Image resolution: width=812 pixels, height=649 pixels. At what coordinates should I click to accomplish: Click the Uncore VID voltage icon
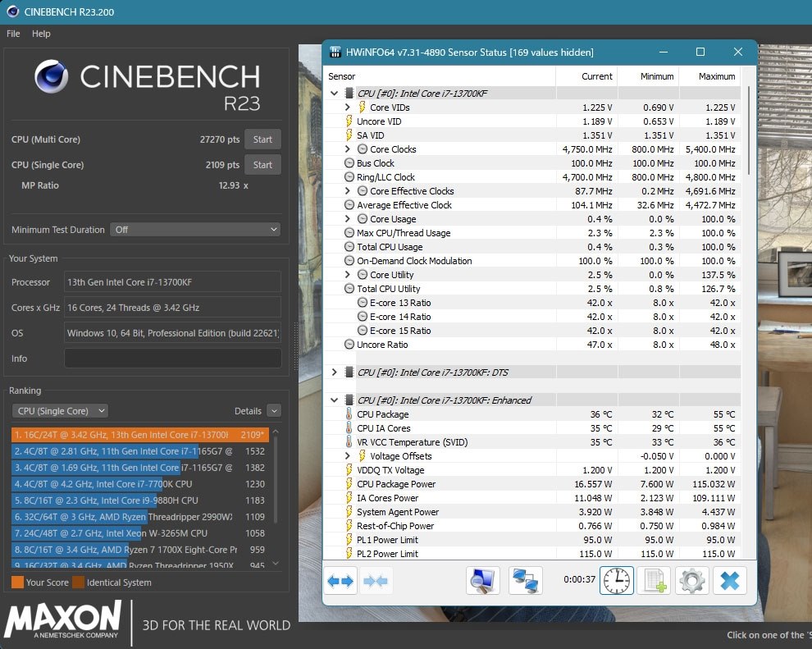[349, 121]
